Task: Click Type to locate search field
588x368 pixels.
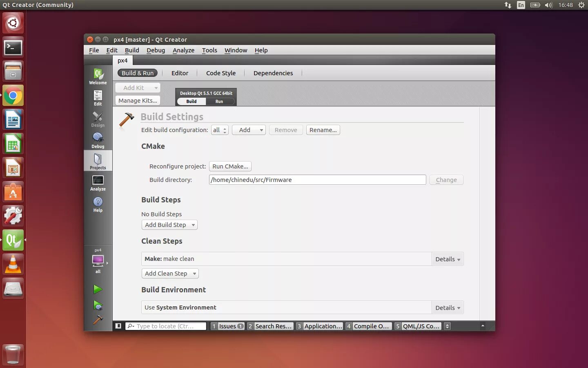Action: pos(166,326)
